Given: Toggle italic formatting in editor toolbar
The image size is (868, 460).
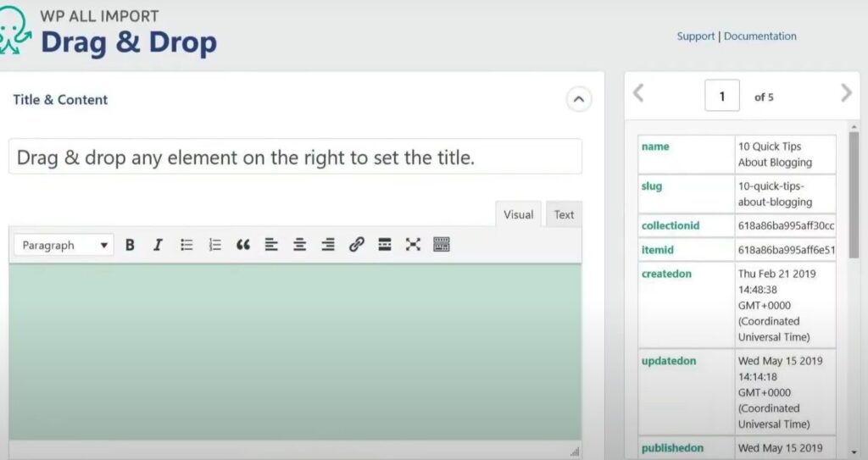Looking at the screenshot, I should pos(158,245).
